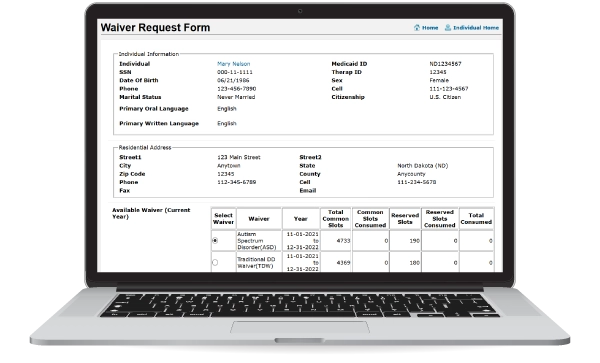Click the Home icon in header
Screen dimensions: 600x363
[417, 28]
